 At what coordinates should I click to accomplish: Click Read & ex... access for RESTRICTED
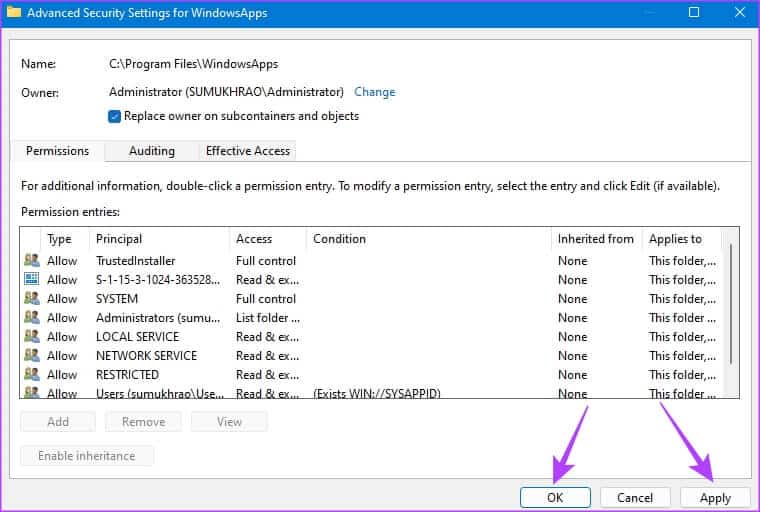[267, 375]
